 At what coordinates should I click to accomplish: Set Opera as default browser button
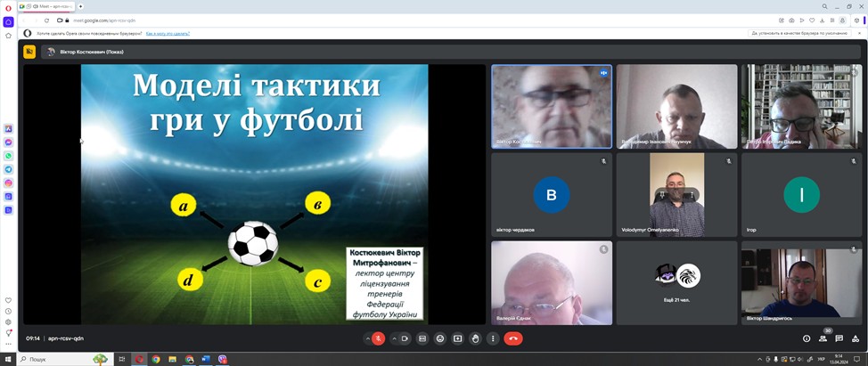pyautogui.click(x=799, y=33)
